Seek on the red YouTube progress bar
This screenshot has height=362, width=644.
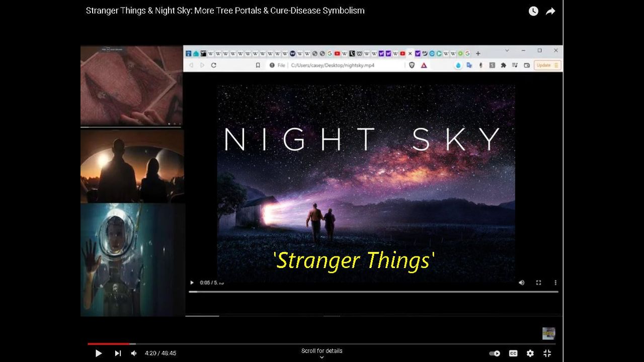coord(108,344)
